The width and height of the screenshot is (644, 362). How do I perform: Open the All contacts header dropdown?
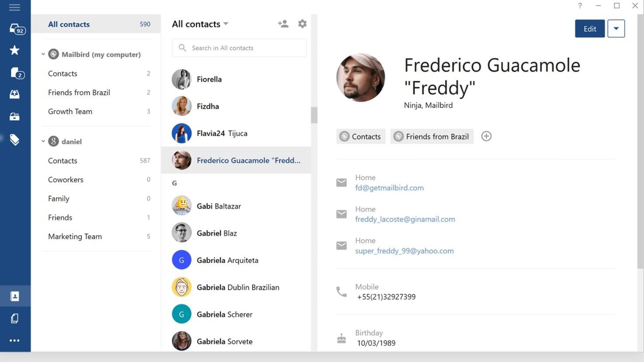tap(226, 24)
